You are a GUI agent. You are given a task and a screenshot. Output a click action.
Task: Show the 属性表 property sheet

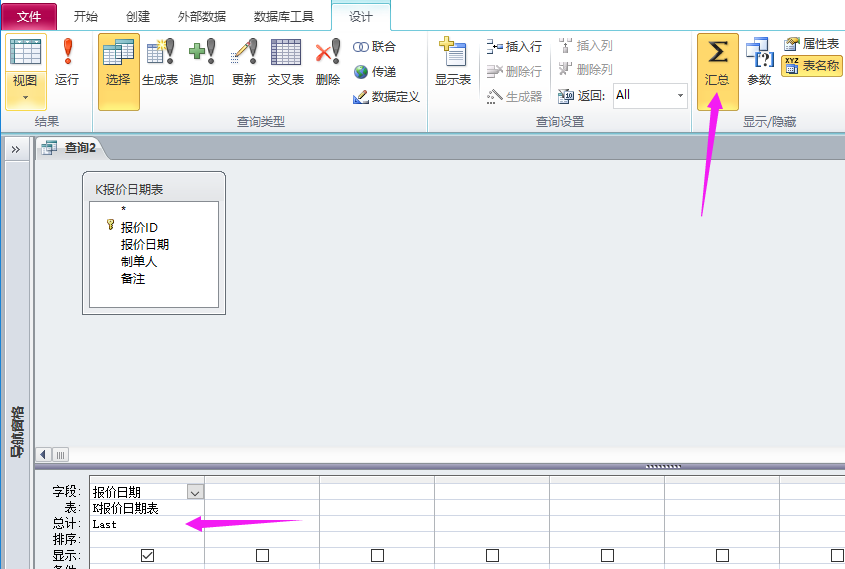812,44
